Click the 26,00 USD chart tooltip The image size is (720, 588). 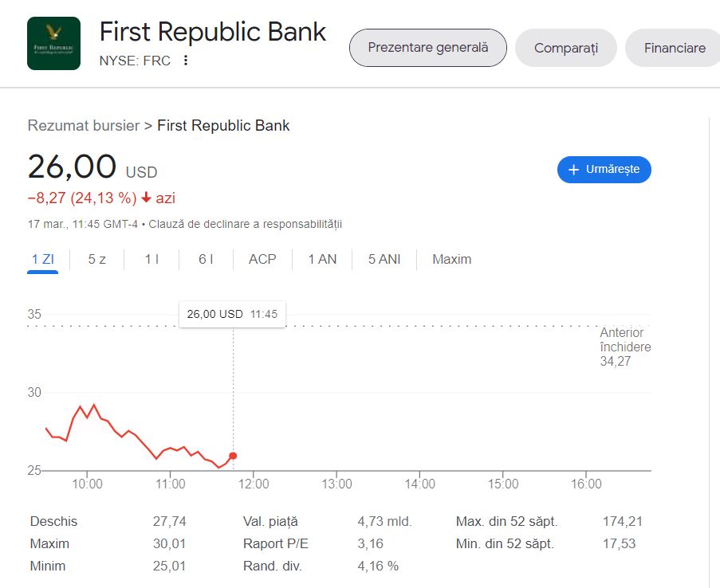(x=232, y=314)
